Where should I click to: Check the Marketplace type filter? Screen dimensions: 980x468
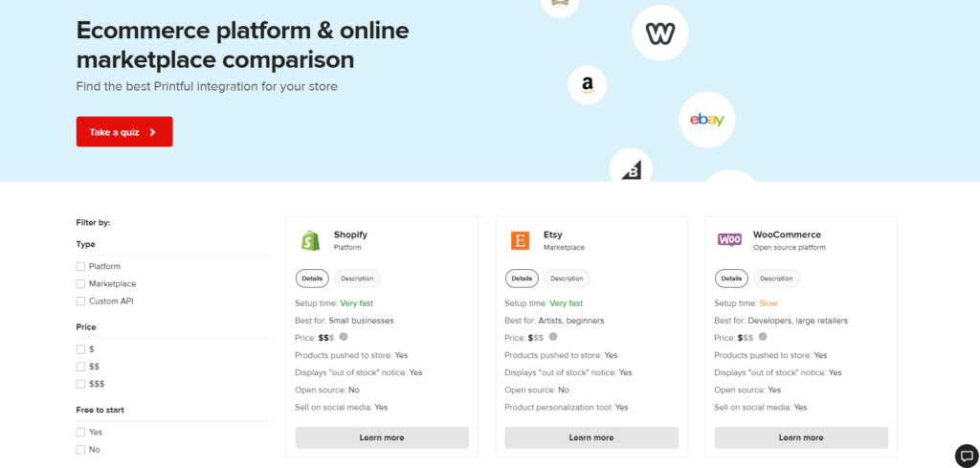tap(80, 283)
